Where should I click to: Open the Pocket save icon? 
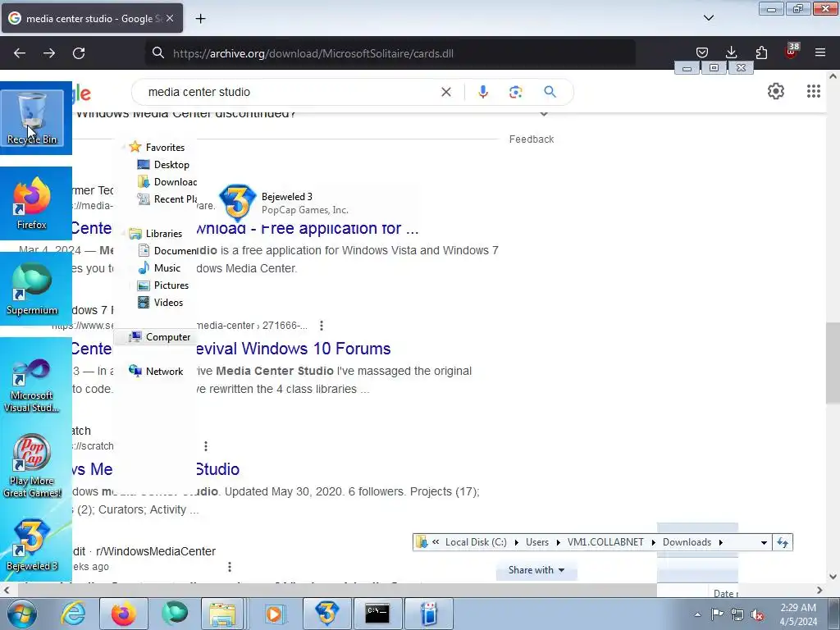coord(702,52)
